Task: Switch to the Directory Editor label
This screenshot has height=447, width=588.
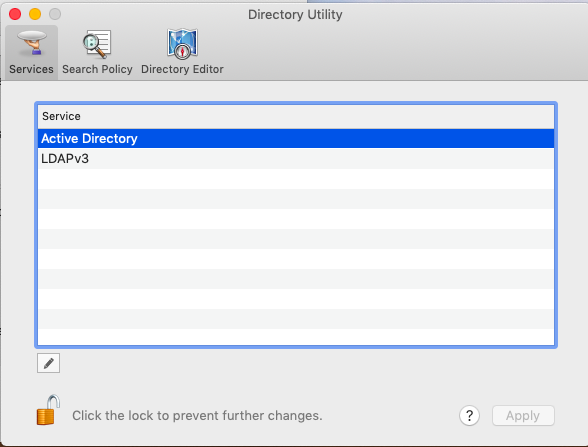Action: (x=182, y=69)
